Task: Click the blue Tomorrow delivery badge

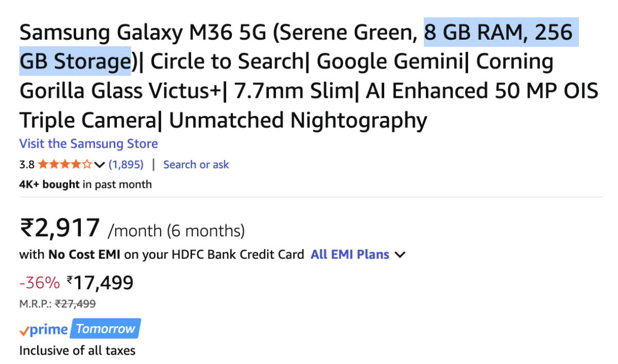Action: pos(106,329)
